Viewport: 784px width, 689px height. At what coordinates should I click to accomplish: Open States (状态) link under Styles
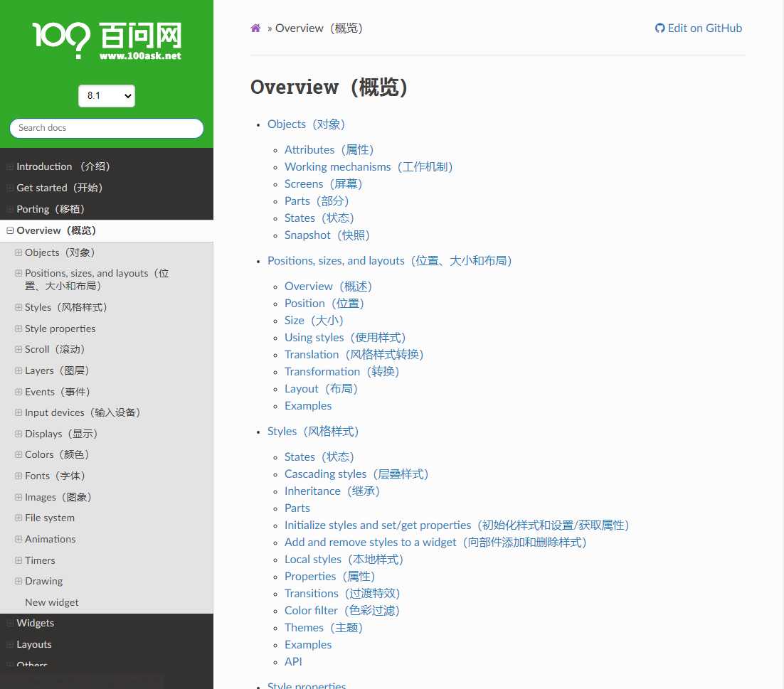[319, 456]
